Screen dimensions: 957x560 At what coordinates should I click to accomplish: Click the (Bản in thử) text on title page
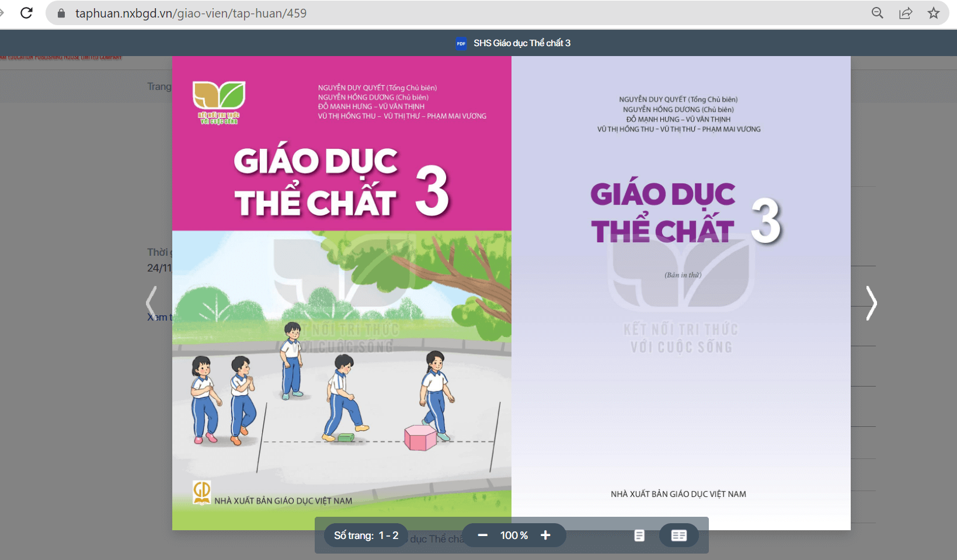pyautogui.click(x=683, y=275)
